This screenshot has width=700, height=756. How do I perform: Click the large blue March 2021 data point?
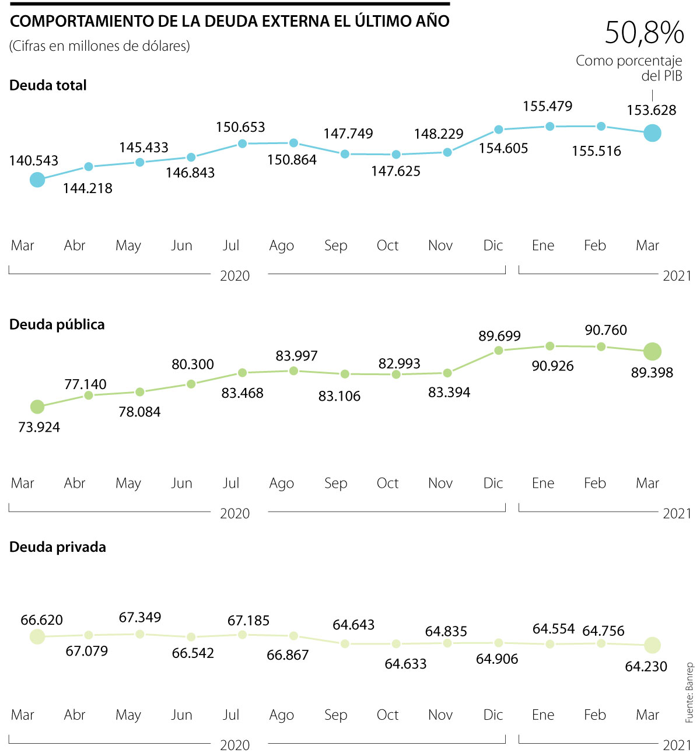click(x=652, y=133)
